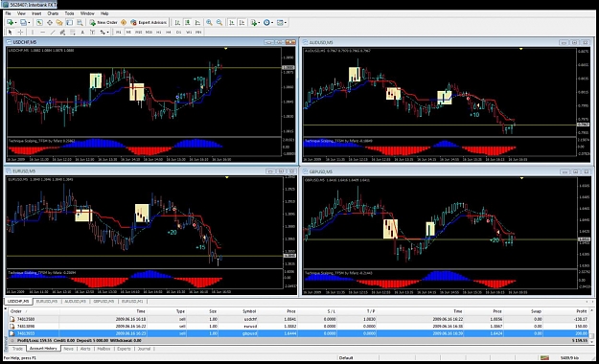Open the Experts terminal tab
599x364 pixels.
pos(124,349)
